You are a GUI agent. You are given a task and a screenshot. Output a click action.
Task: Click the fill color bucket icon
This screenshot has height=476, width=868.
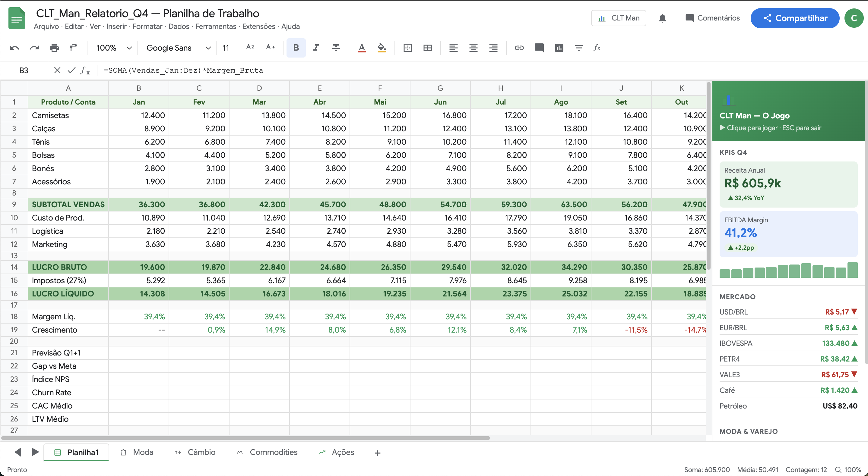point(382,48)
